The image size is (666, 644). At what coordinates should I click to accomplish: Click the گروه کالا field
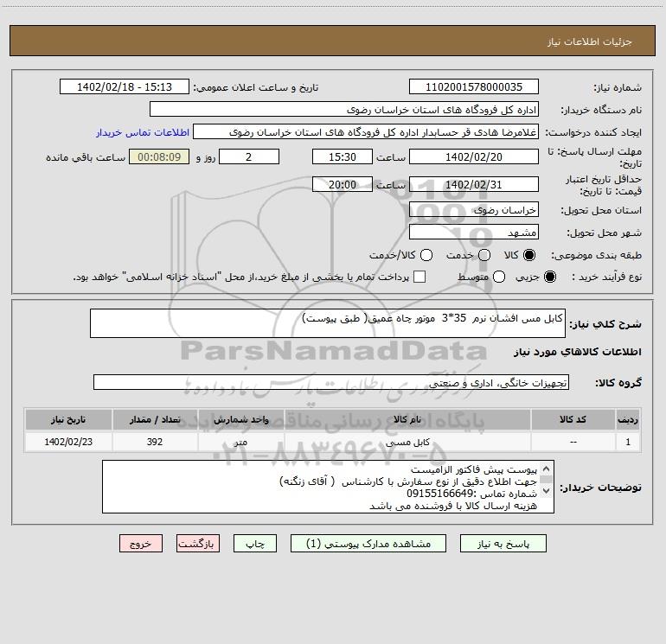point(331,382)
